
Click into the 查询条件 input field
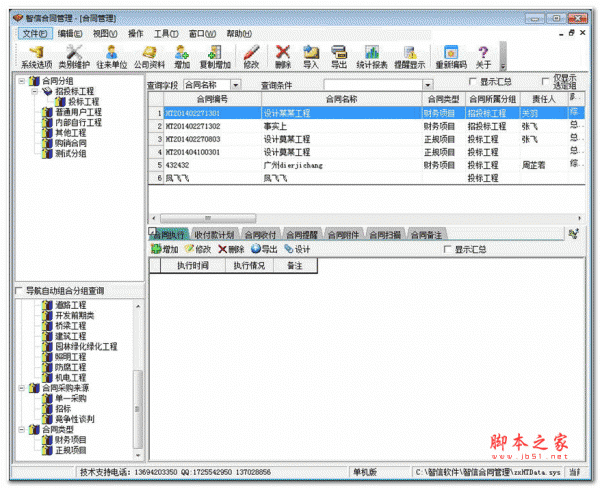pyautogui.click(x=373, y=85)
